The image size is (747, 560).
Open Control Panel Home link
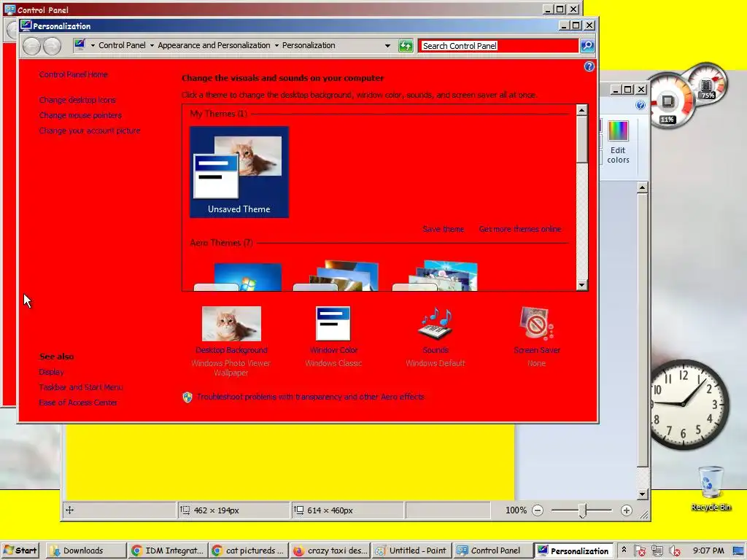pyautogui.click(x=74, y=74)
